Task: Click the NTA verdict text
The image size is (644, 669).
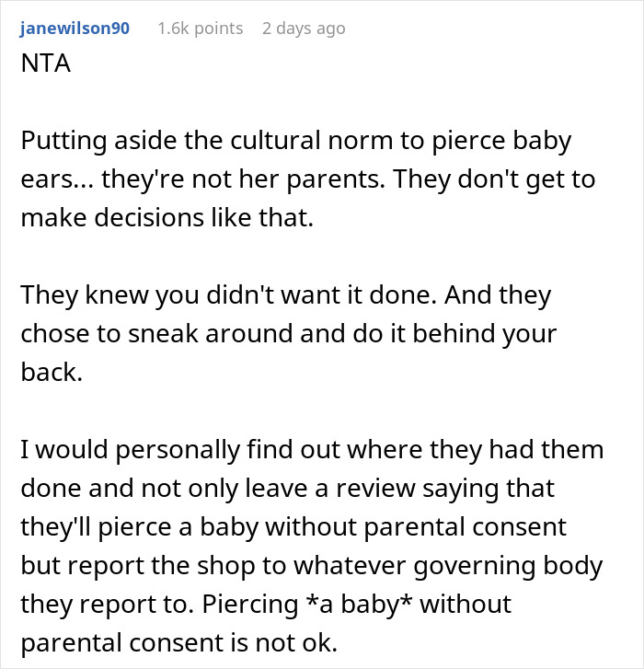Action: coord(43,68)
